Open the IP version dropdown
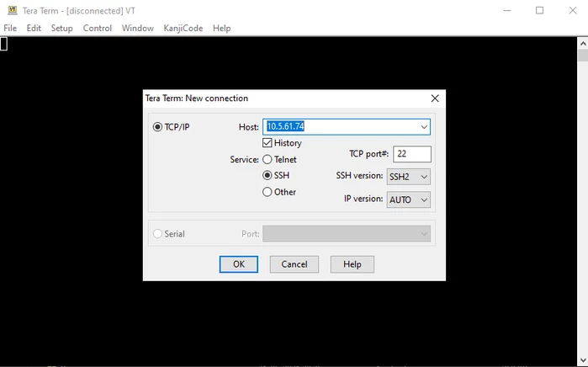 [408, 199]
